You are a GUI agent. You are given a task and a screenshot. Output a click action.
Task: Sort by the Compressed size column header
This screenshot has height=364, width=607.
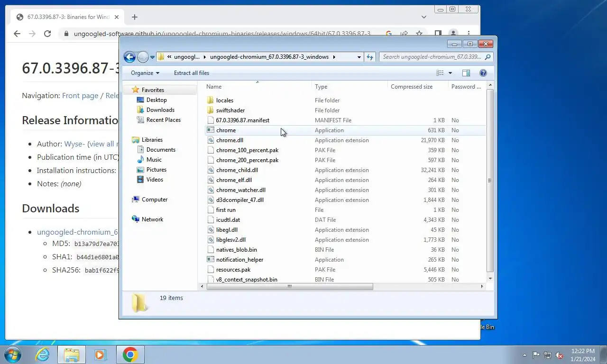(418, 87)
